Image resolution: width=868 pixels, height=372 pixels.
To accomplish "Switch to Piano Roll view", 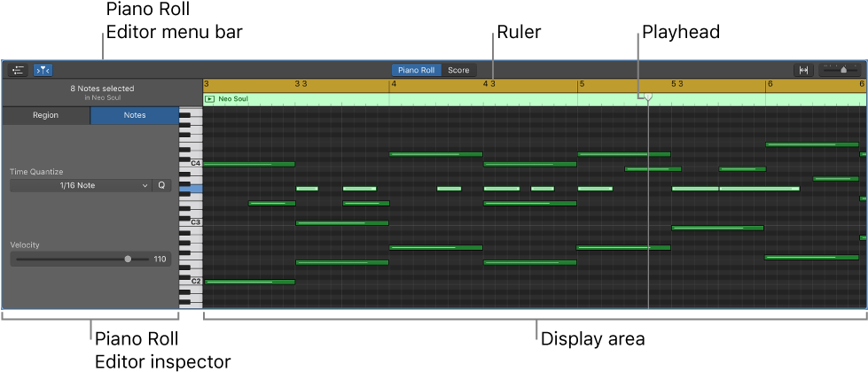I will click(416, 70).
